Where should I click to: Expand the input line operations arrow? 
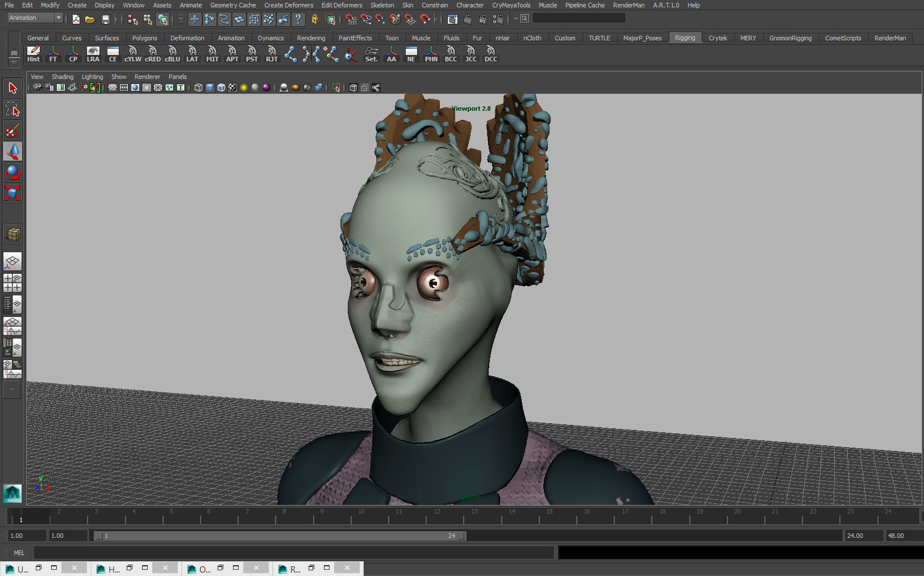pos(516,19)
